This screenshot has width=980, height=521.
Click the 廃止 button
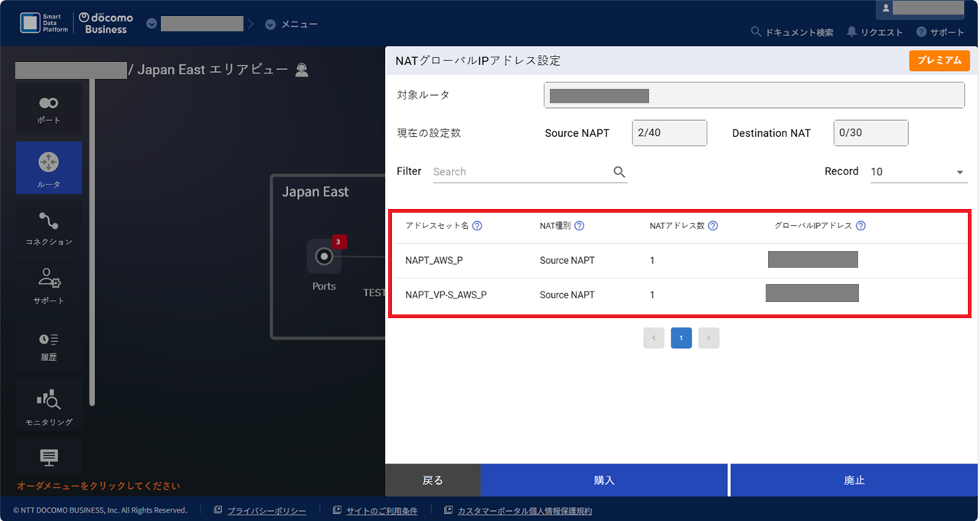(854, 480)
